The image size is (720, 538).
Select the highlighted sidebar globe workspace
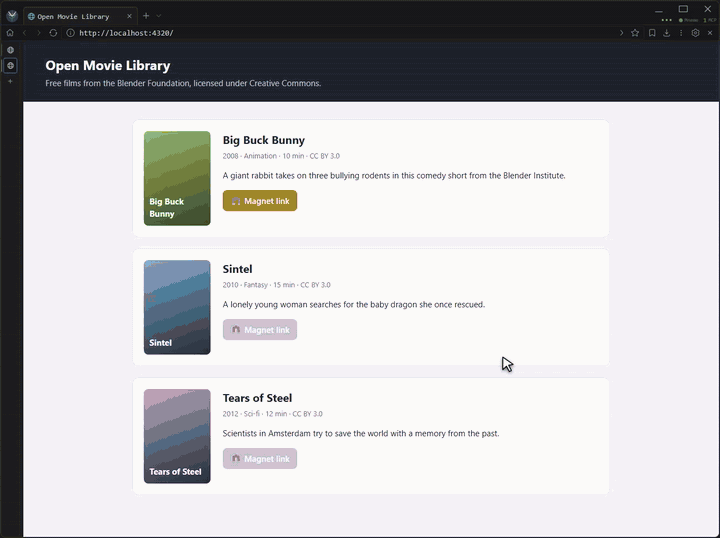click(10, 66)
